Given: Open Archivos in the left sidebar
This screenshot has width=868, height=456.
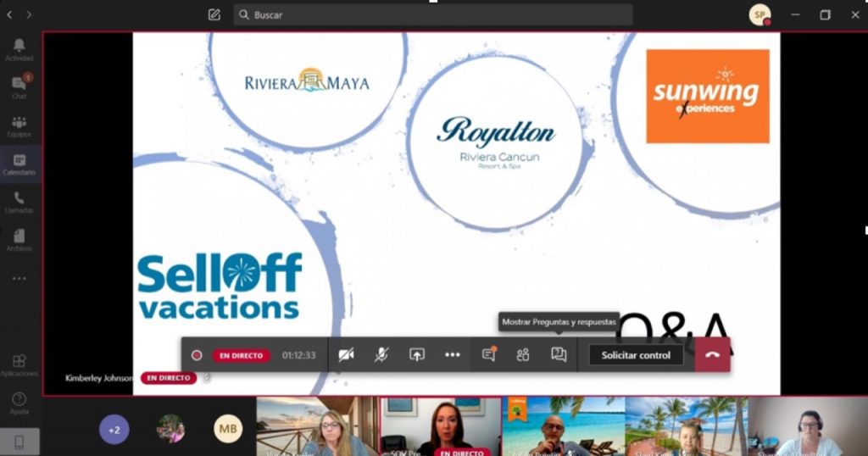Looking at the screenshot, I should point(19,240).
